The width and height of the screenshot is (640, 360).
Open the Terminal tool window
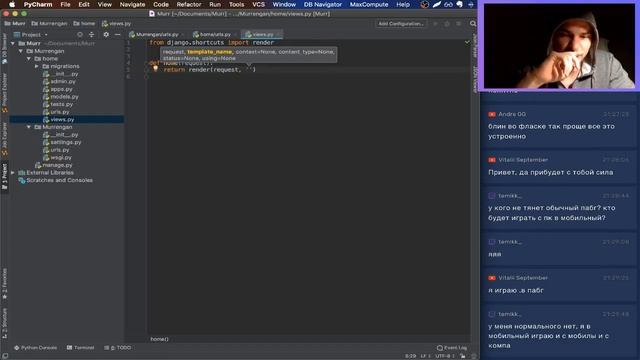pyautogui.click(x=80, y=348)
